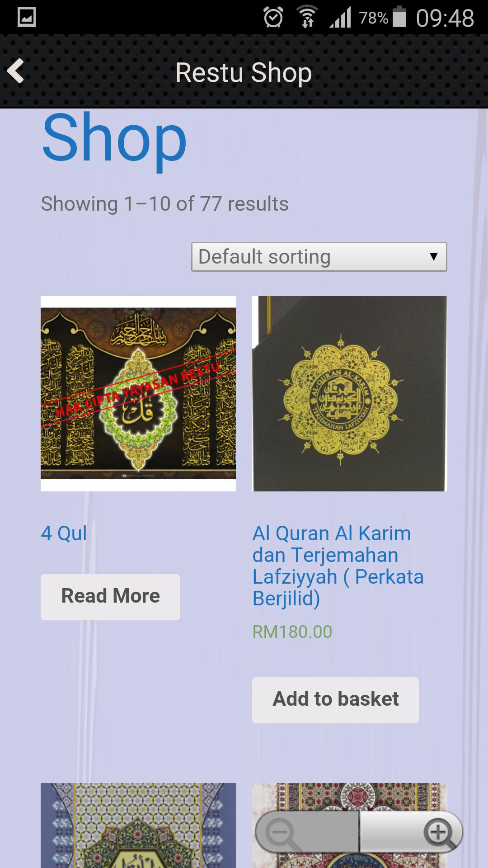
Task: Click the large Shop heading
Action: [x=114, y=138]
